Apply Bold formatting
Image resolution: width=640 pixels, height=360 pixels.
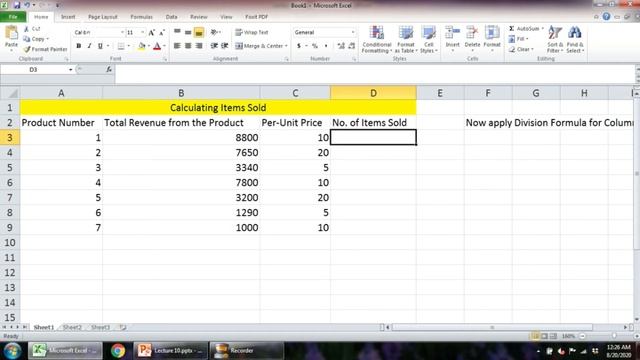78,46
